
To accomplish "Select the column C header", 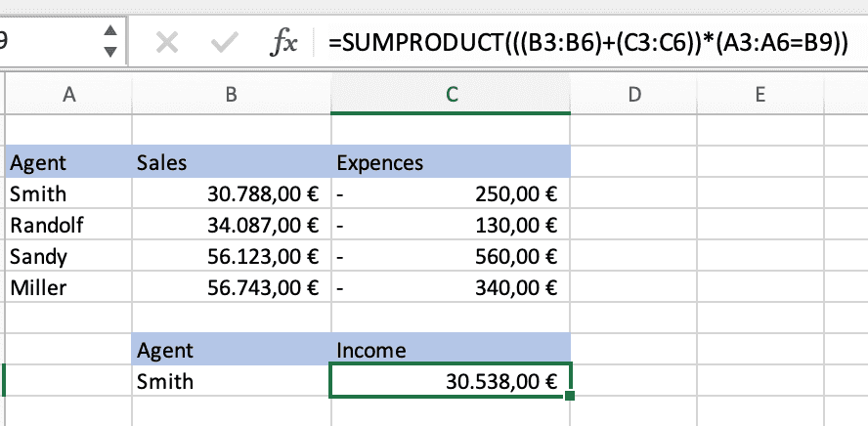I will [x=451, y=94].
